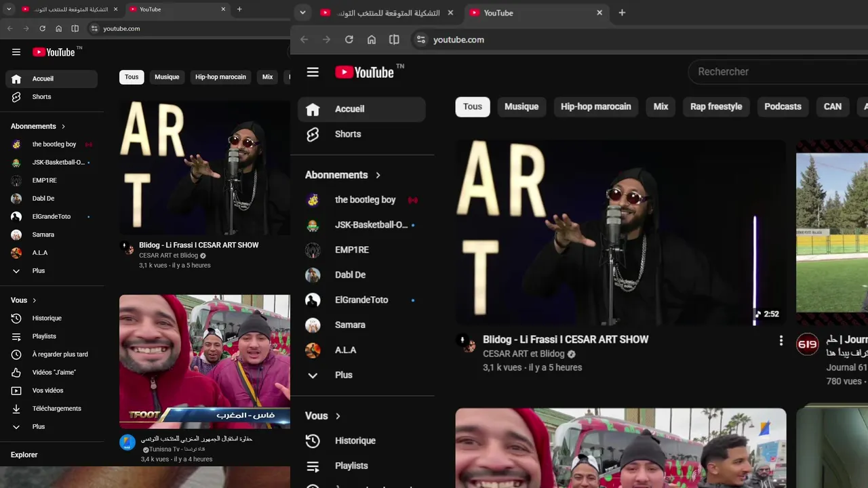868x488 pixels.
Task: Select Rap freestyle chip in front window
Action: [x=716, y=106]
